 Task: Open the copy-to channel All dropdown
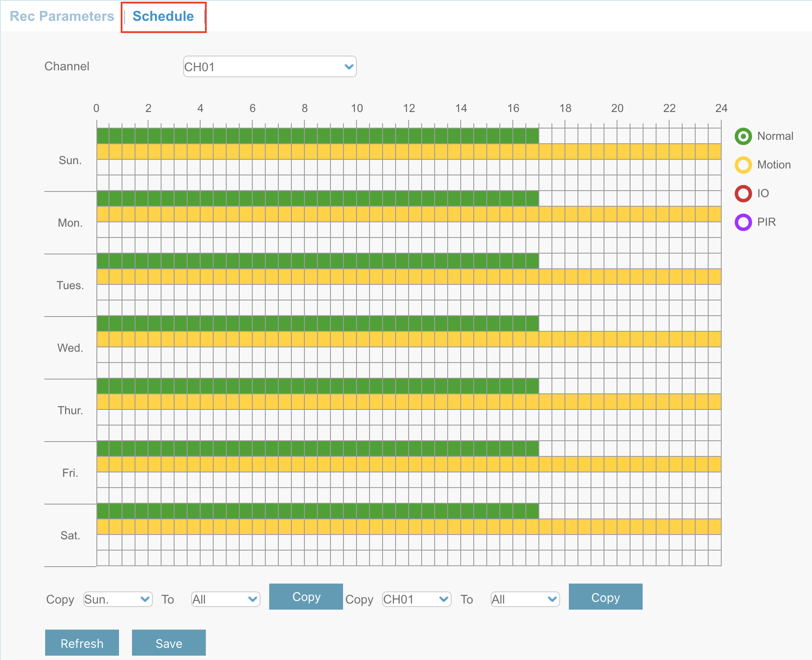tap(525, 599)
